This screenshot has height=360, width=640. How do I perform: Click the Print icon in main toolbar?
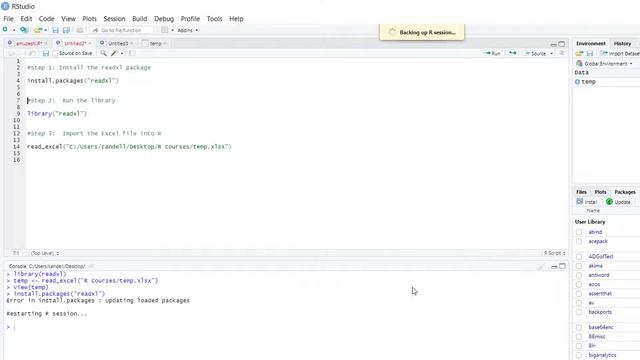[80, 30]
